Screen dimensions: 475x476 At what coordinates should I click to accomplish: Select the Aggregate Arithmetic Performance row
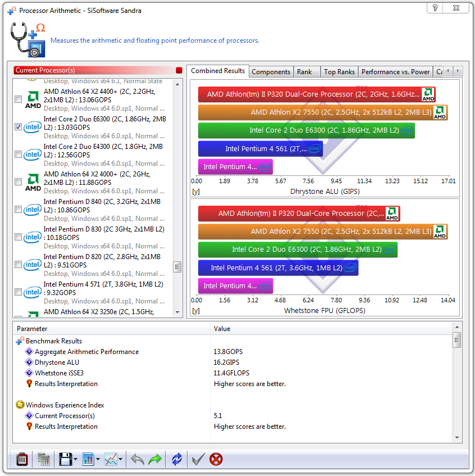[x=232, y=352]
